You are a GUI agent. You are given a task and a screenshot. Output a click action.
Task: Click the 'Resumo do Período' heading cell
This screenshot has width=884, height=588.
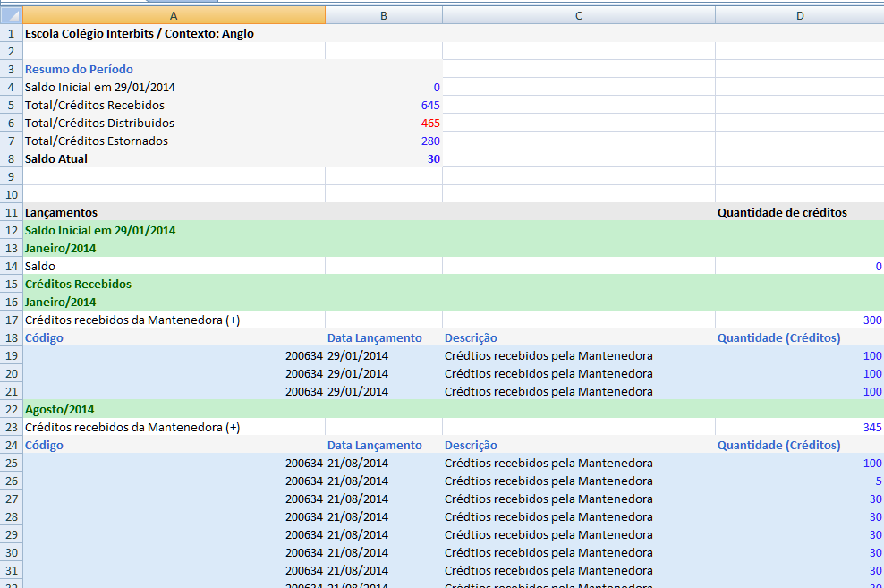[80, 69]
